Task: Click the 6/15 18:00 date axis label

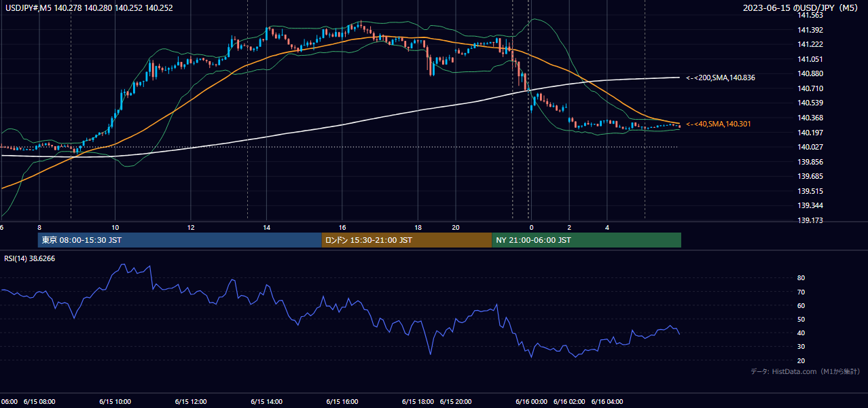Action: pos(418,401)
